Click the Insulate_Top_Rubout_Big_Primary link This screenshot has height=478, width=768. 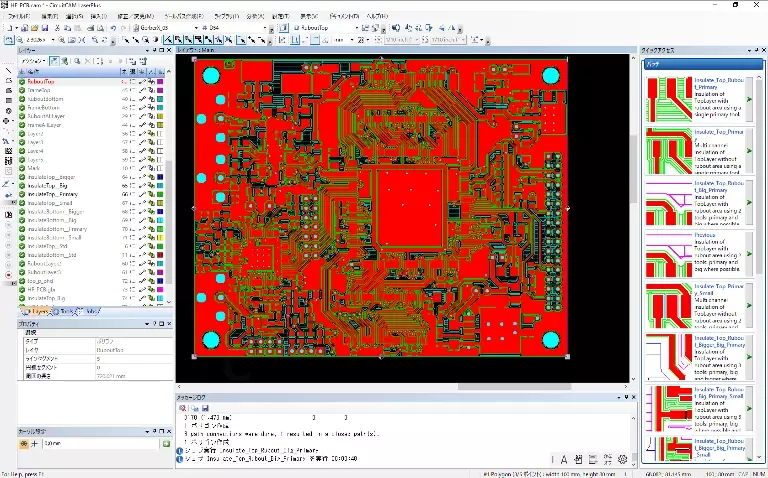coord(719,187)
